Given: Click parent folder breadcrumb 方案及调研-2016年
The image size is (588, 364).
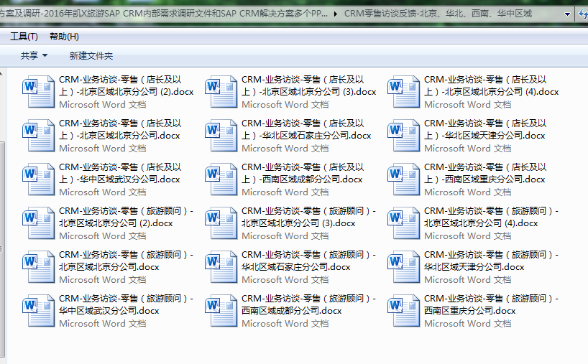Looking at the screenshot, I should 164,14.
